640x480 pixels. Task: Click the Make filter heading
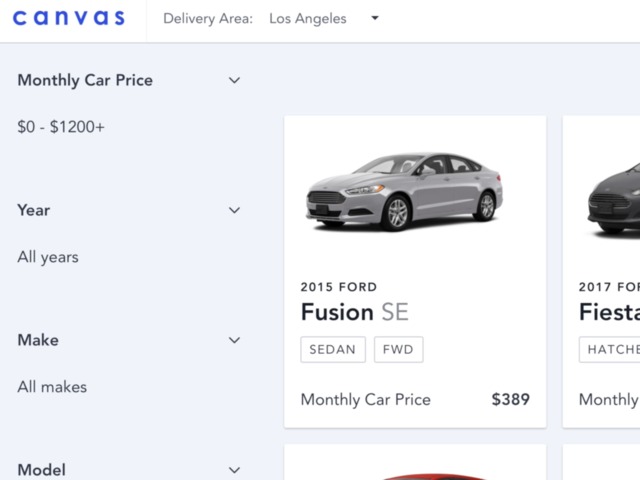38,340
